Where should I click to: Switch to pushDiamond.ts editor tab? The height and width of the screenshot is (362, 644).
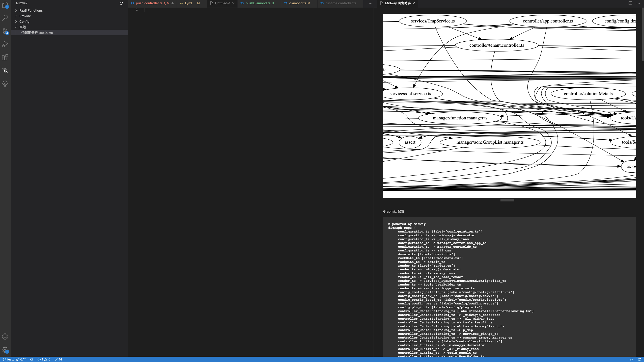pos(258,3)
